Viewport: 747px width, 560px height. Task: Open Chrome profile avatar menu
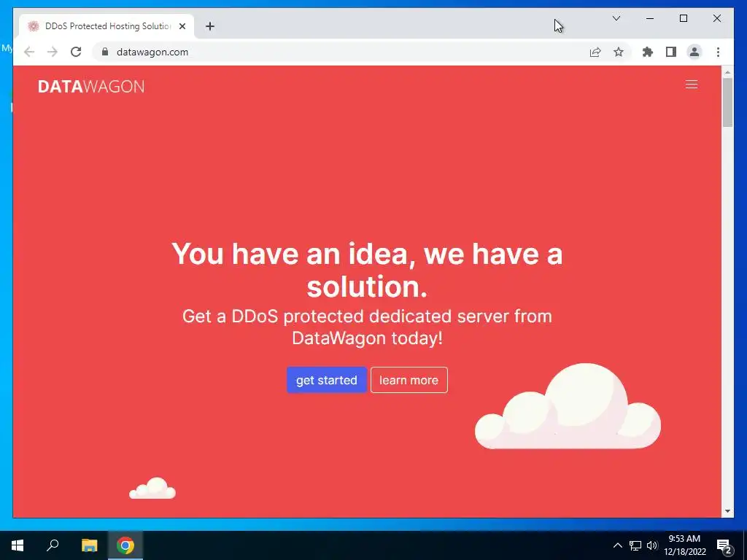click(694, 52)
